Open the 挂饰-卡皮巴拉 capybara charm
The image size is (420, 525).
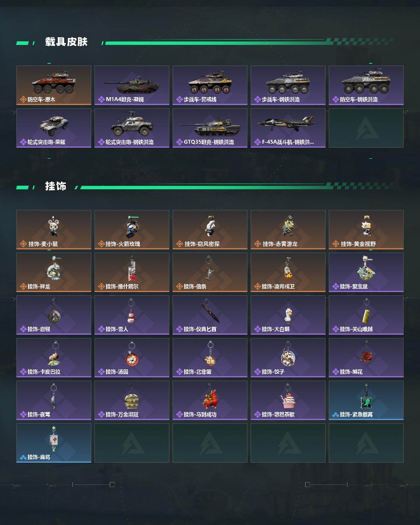coord(54,358)
